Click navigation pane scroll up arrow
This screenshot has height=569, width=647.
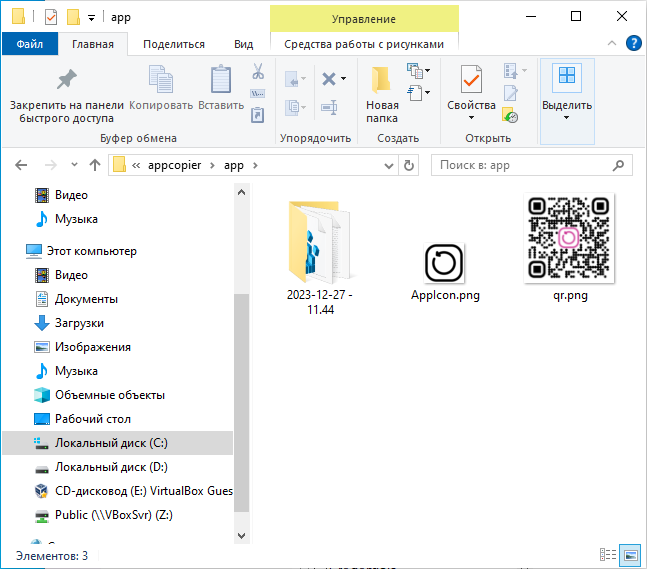coord(241,192)
